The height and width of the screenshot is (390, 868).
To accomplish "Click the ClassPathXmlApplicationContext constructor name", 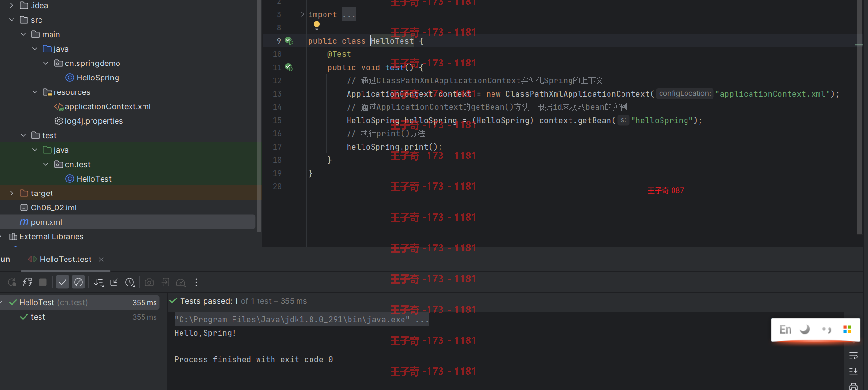I will 578,94.
